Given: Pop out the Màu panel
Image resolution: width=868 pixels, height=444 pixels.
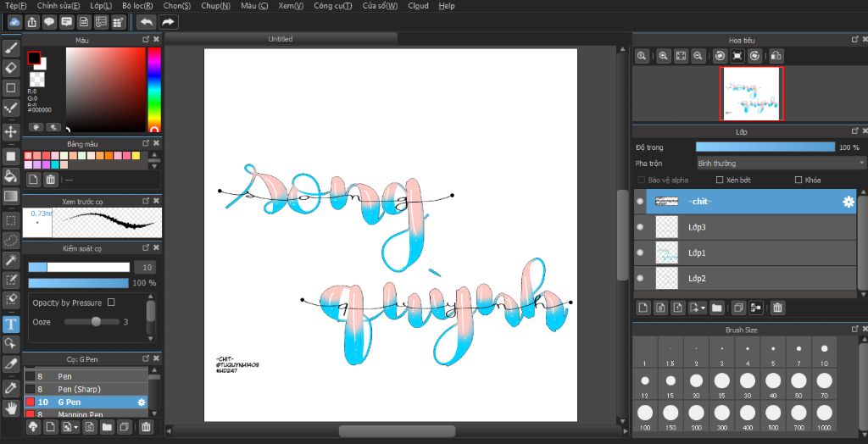Looking at the screenshot, I should 146,39.
